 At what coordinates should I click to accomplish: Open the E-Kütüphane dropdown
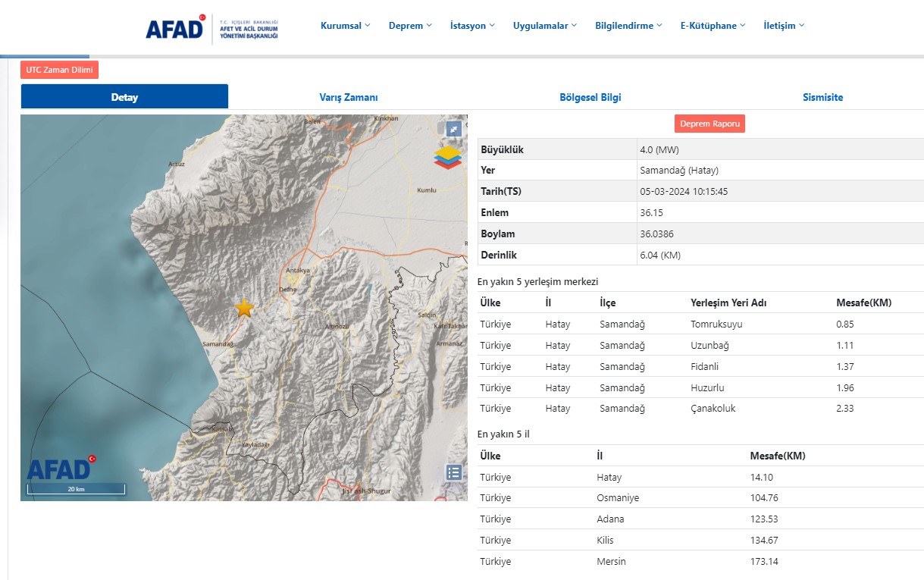(713, 26)
